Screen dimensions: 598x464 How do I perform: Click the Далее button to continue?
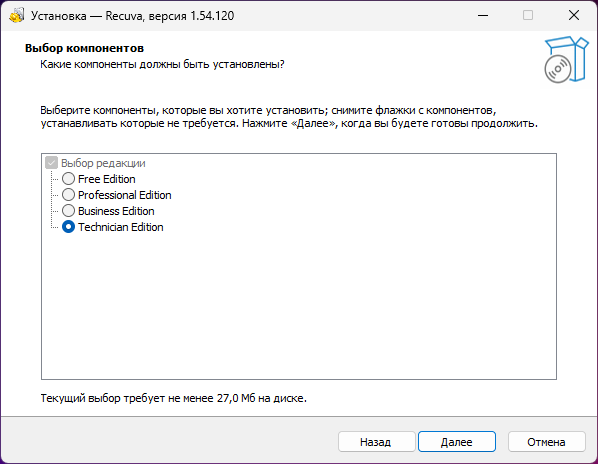[x=457, y=442]
